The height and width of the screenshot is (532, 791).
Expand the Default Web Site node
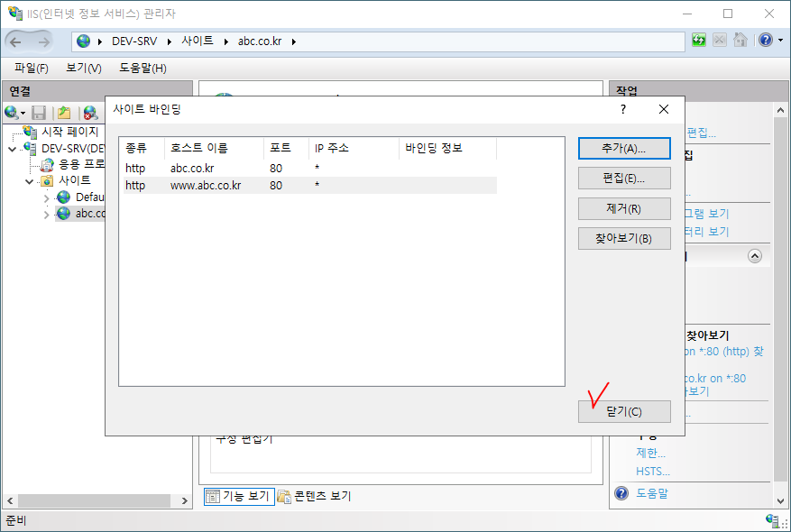point(46,197)
